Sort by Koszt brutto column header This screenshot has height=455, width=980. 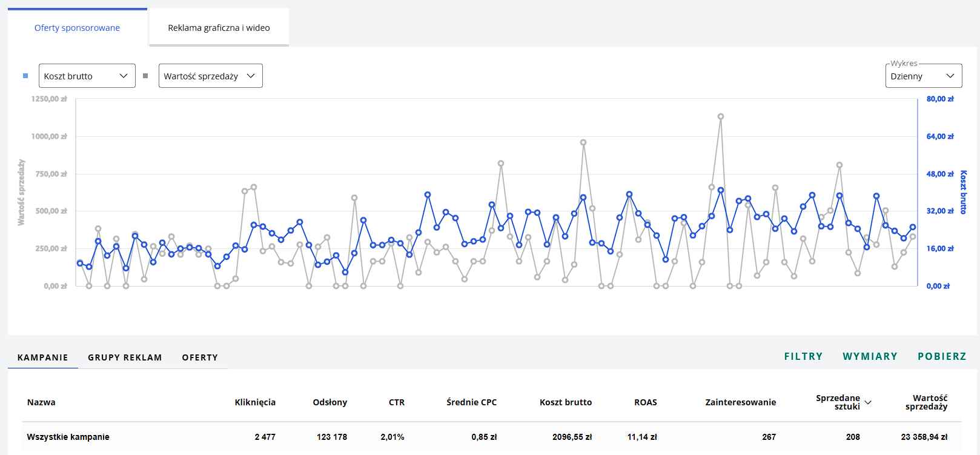point(566,402)
